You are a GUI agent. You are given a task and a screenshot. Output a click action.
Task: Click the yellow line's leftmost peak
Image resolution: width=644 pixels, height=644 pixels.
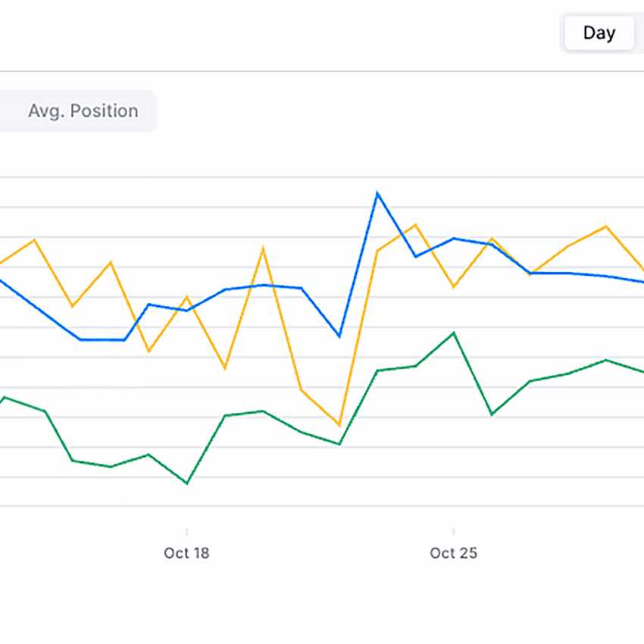coord(34,240)
